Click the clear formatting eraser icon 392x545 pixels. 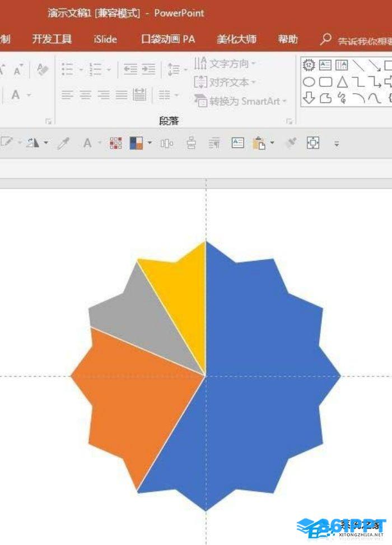point(43,70)
